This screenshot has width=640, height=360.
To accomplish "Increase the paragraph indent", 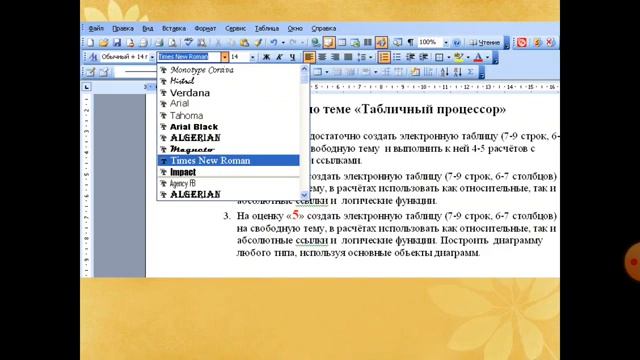I will pyautogui.click(x=424, y=57).
